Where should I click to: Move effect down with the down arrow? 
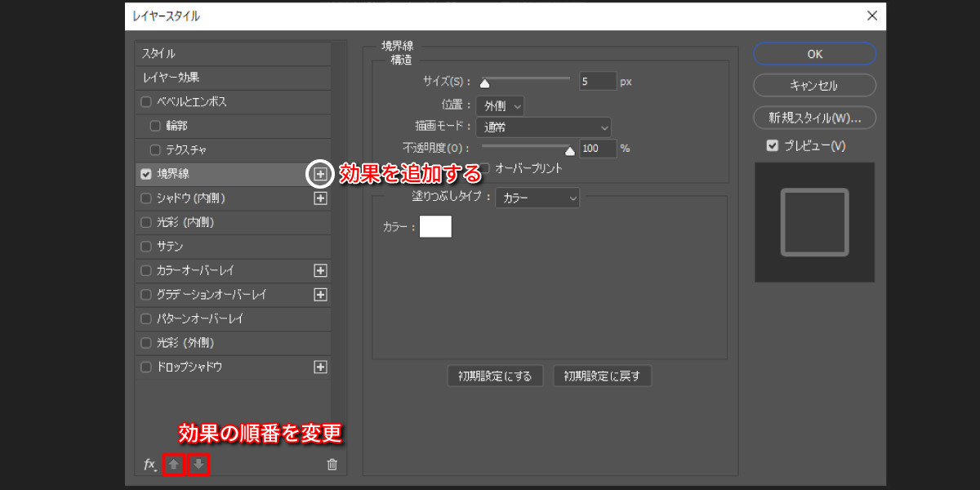click(198, 465)
